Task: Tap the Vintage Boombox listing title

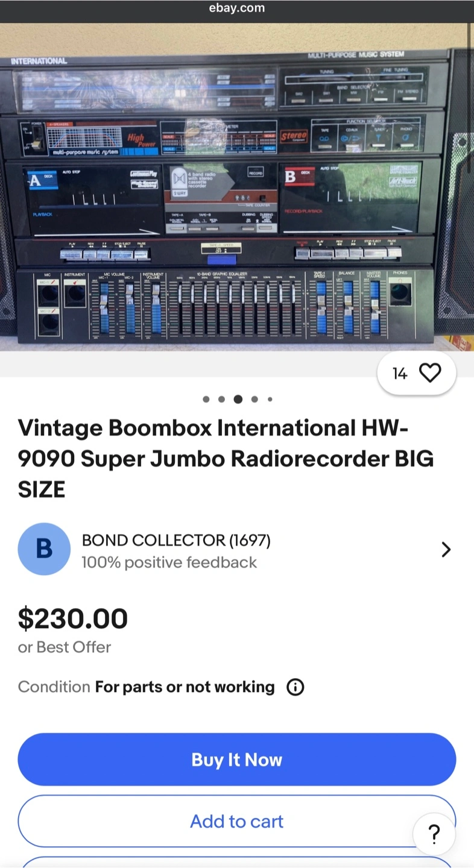Action: point(226,459)
